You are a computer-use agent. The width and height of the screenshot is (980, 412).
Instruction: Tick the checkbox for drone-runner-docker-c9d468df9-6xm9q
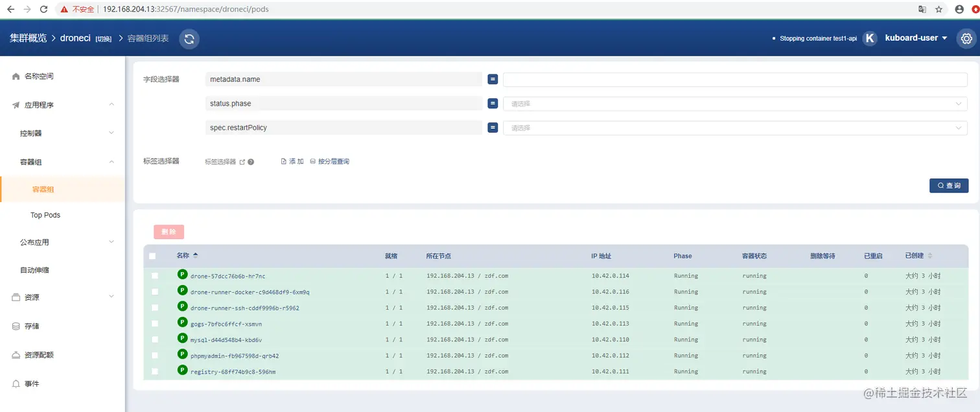155,292
